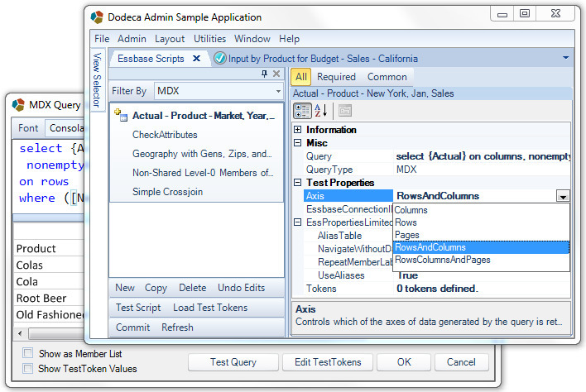Select Actual - Product - Market, Year script

[x=204, y=116]
